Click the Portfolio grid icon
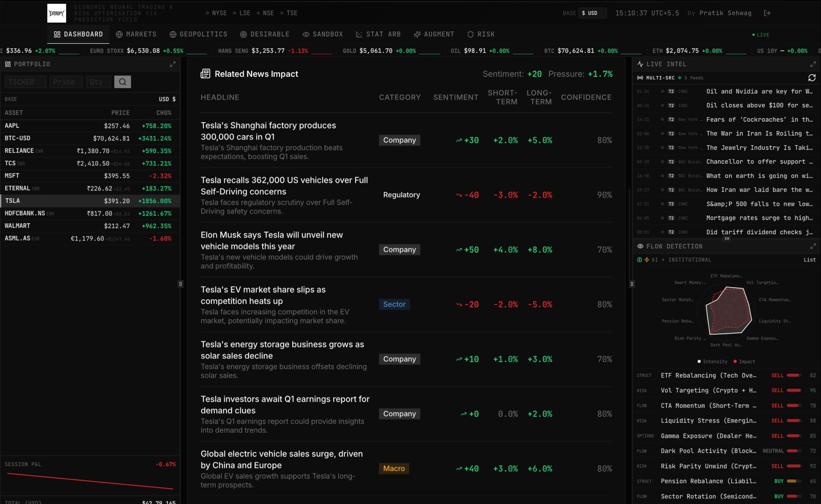This screenshot has width=821, height=504. click(x=8, y=64)
